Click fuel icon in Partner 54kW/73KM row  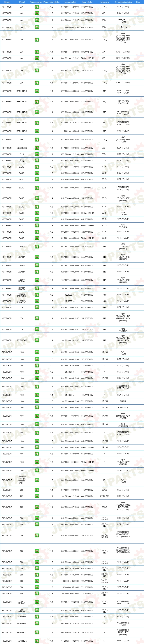point(37,641)
